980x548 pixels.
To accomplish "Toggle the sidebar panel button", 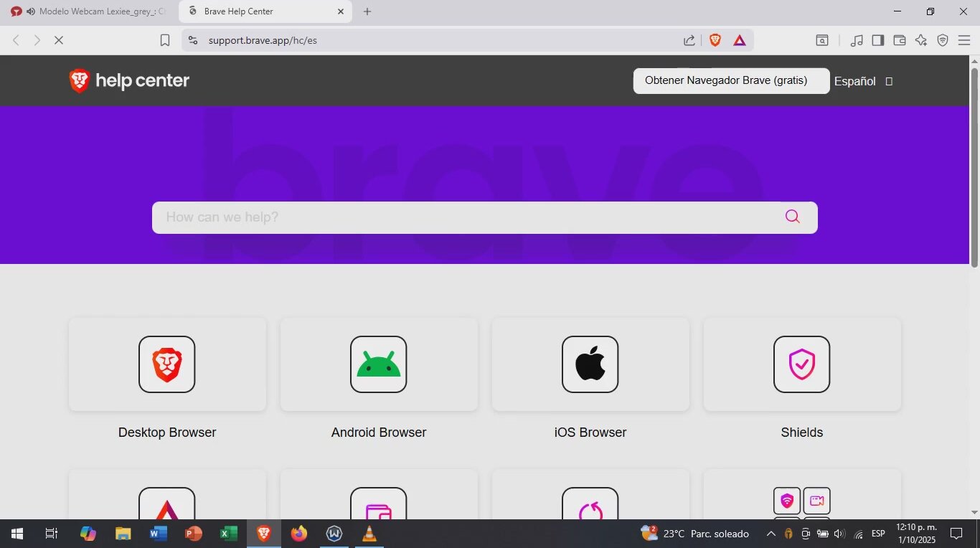I will coord(878,40).
